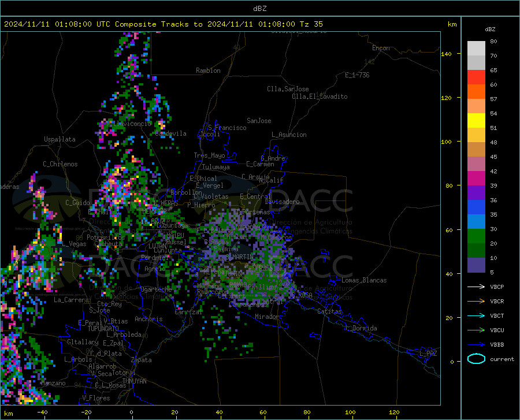Click the slate purple 10 dBZ swatch
Viewport: 520px width, 420px height.
476,265
